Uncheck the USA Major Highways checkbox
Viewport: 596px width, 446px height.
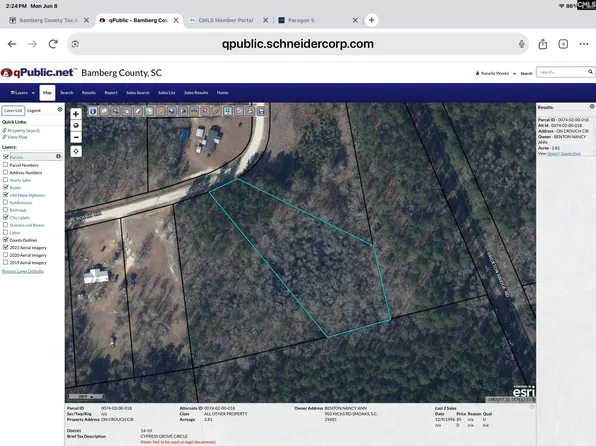tap(6, 195)
